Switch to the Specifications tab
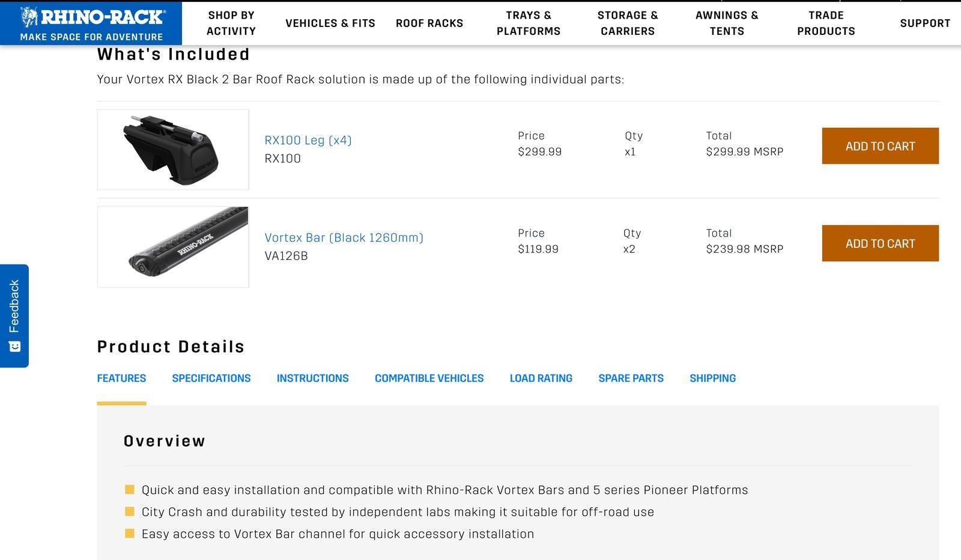This screenshot has width=961, height=560. tap(211, 378)
